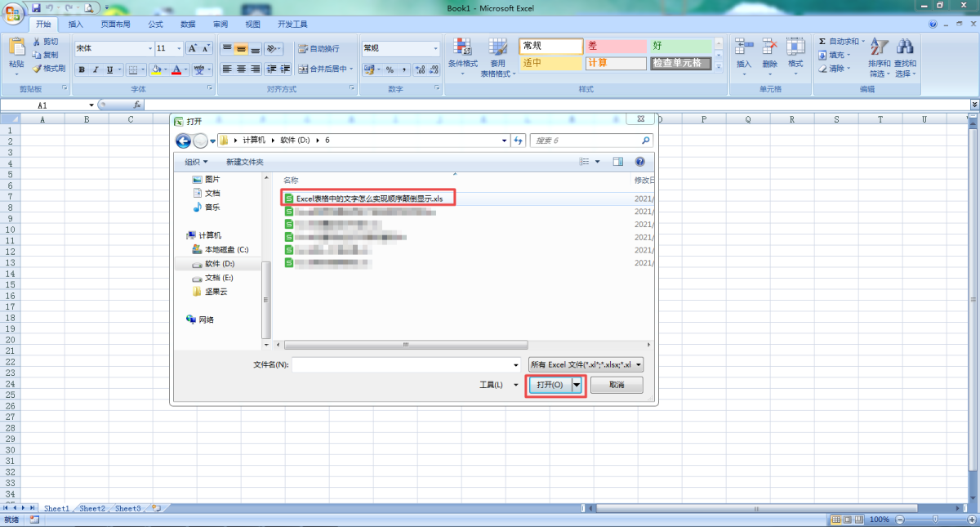Select the Excel表格中的文字 .xls file
The width and height of the screenshot is (980, 527).
coord(369,198)
